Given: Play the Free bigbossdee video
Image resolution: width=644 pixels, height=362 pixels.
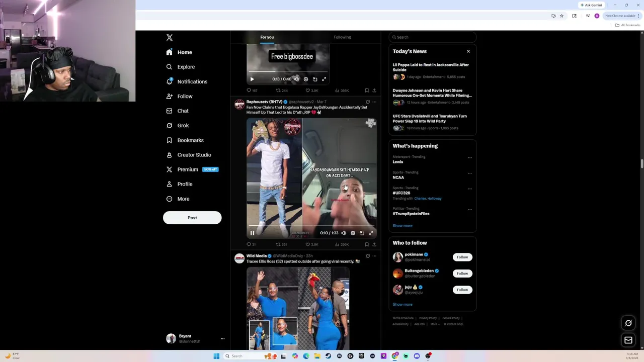Looking at the screenshot, I should [x=252, y=79].
